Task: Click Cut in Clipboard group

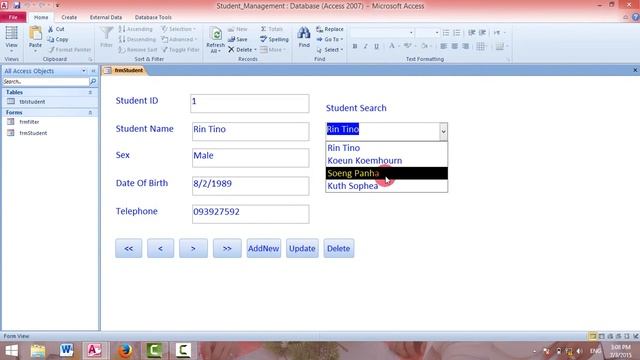Action: (56, 29)
